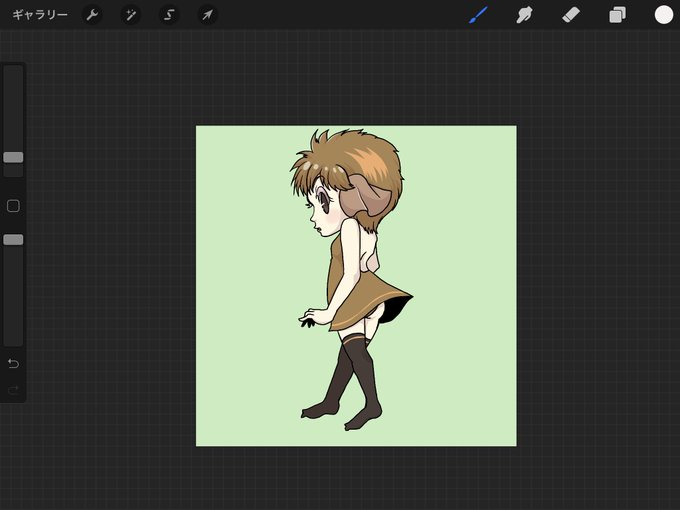This screenshot has height=510, width=680.
Task: Open the Layers panel
Action: coord(617,15)
